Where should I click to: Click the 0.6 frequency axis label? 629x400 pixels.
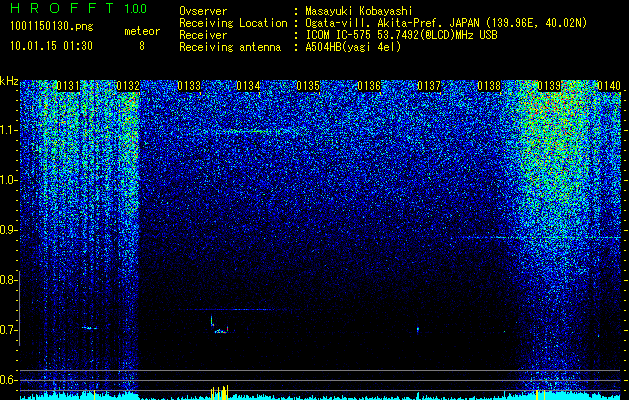tap(7, 380)
